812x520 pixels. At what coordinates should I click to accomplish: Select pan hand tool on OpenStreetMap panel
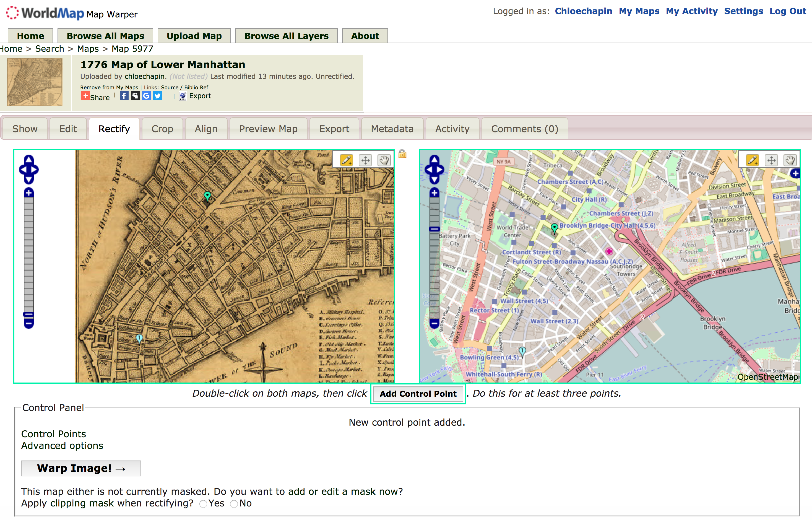(790, 160)
